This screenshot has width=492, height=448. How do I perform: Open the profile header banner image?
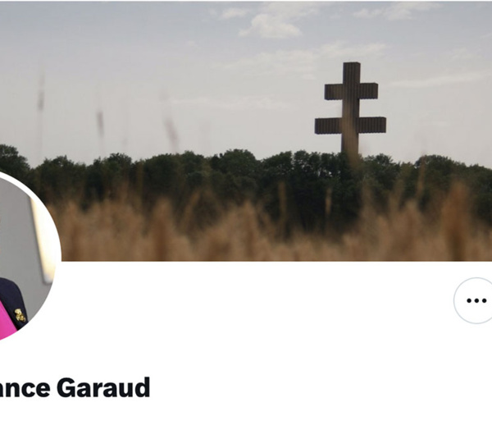click(246, 131)
